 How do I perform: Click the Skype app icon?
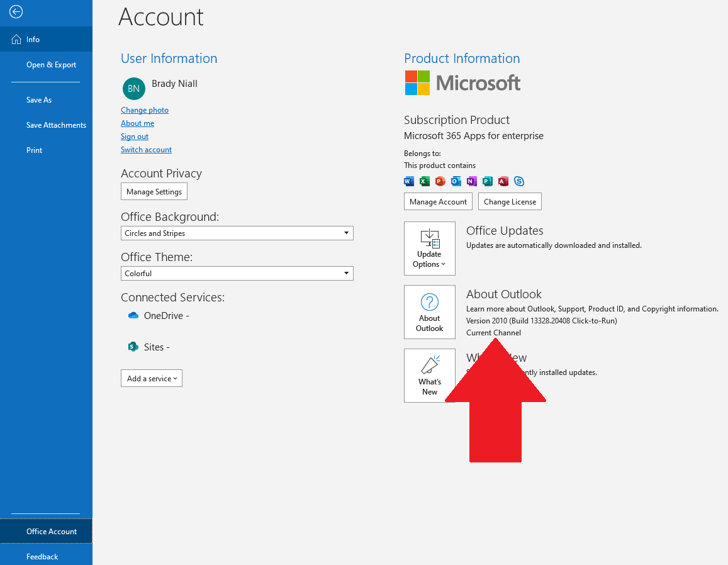(x=519, y=181)
